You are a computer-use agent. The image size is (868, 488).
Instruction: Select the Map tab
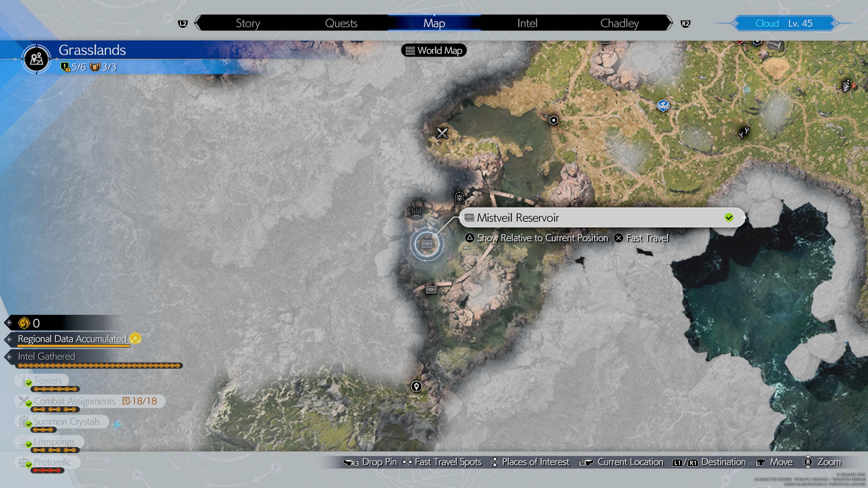[x=434, y=23]
